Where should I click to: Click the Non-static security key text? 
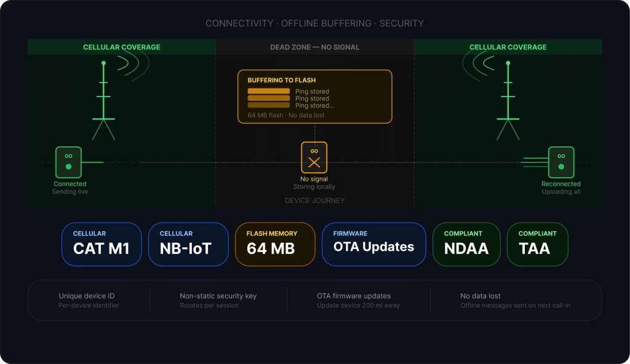[x=218, y=296]
